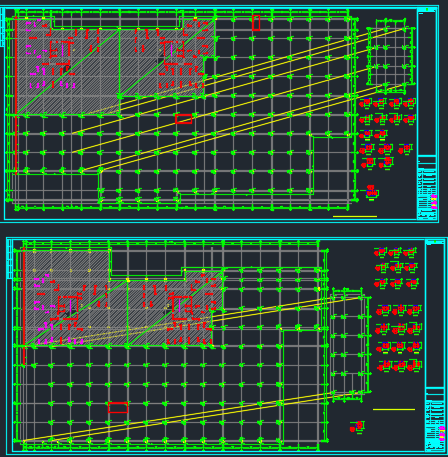Select the yellow underline below the upper sheet's details
448x457 pixels.
coord(355,216)
